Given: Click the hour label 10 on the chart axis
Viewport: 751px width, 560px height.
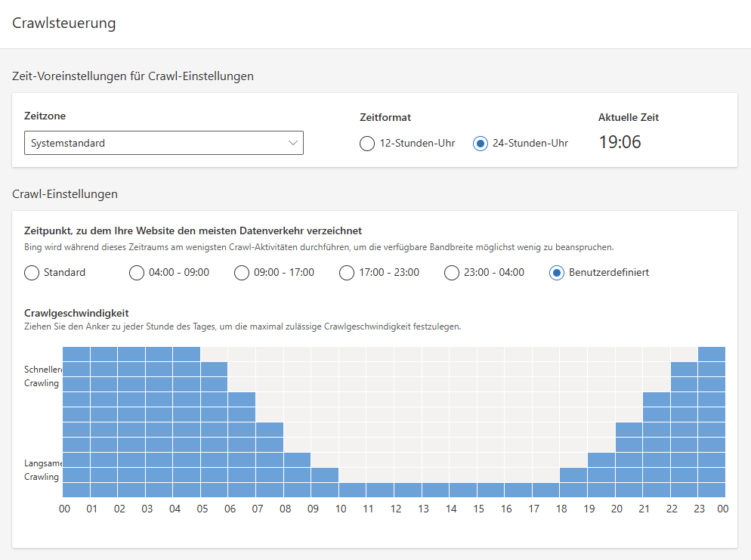Looking at the screenshot, I should point(341,509).
